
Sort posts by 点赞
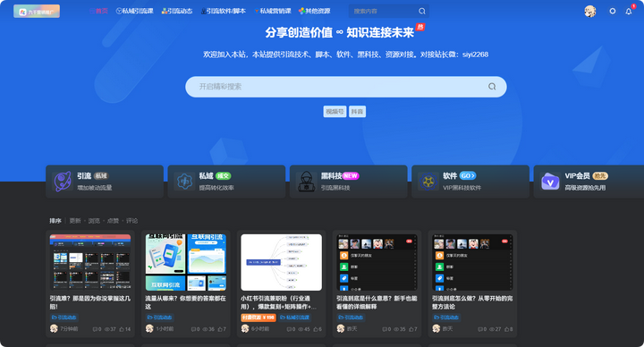pyautogui.click(x=113, y=221)
